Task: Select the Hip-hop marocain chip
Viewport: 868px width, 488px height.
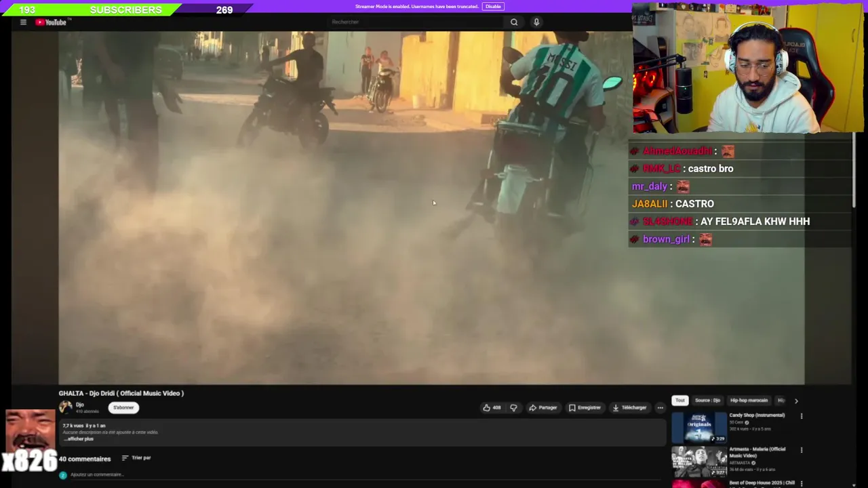Action: click(749, 401)
